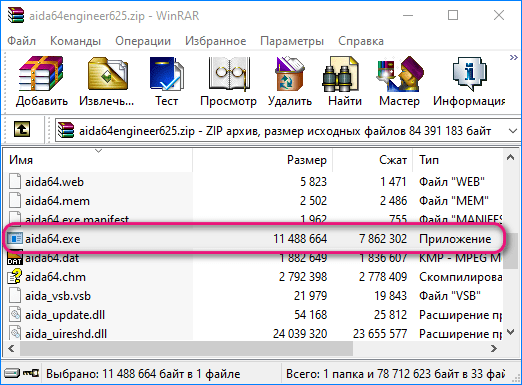Launch the Мастер (Wizard) icon
The image size is (522, 385).
click(400, 74)
